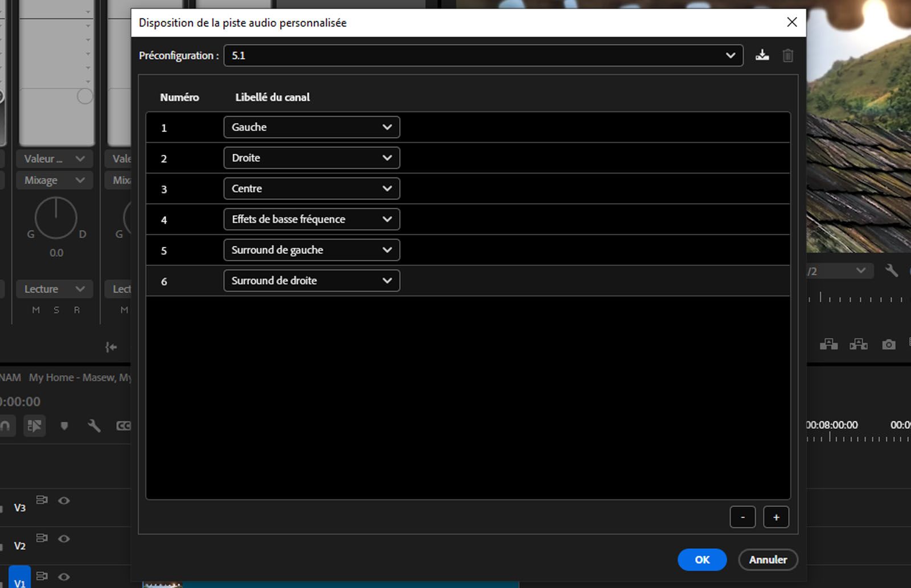Open the channel 2 Droite dropdown
This screenshot has width=911, height=588.
pyautogui.click(x=311, y=158)
